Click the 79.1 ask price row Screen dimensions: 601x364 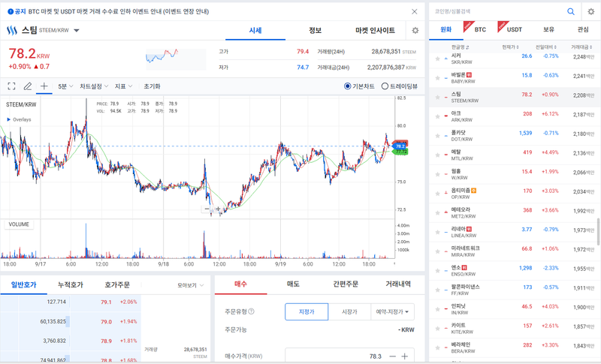pos(71,302)
